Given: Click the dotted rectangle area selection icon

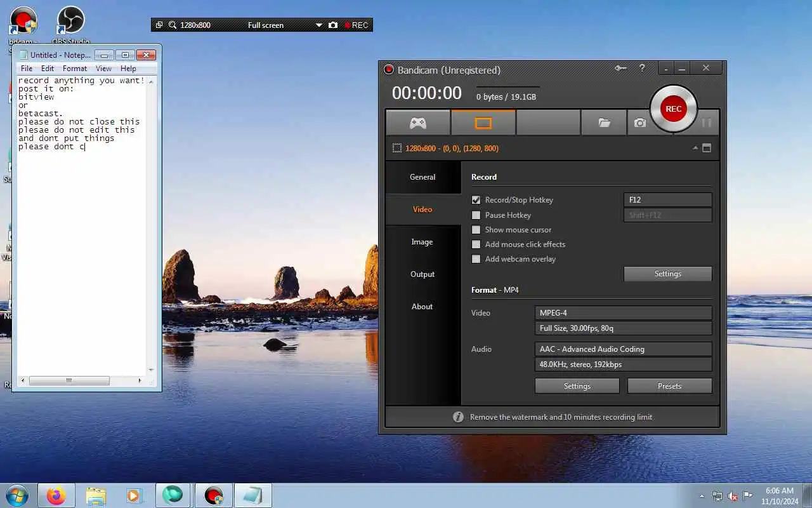Looking at the screenshot, I should (397, 148).
